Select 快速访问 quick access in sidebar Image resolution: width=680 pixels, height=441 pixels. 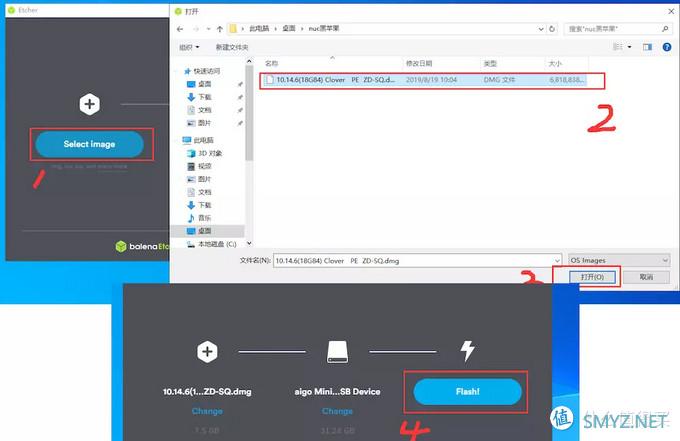tap(202, 71)
